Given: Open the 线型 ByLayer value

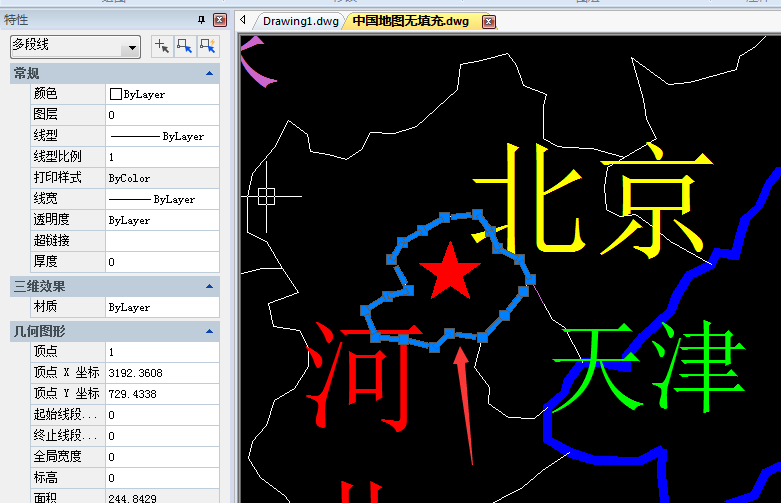Looking at the screenshot, I should pos(162,136).
